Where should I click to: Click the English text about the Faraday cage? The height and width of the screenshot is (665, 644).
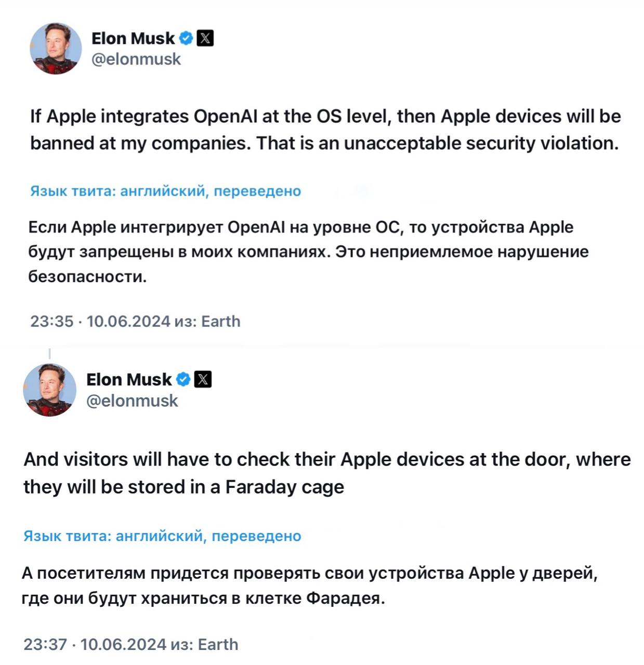point(326,473)
